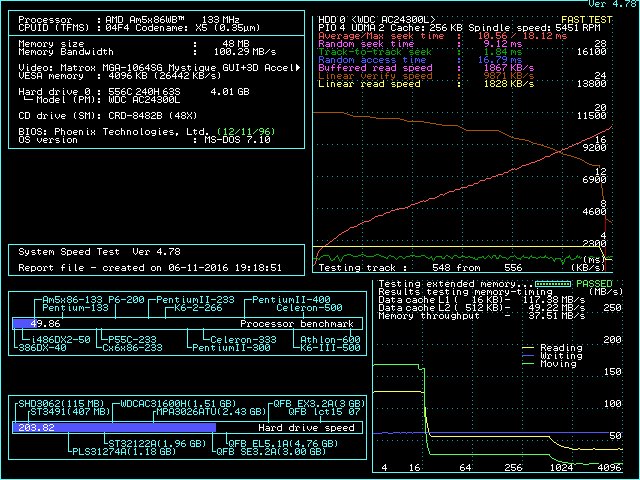Click the blue Hard drive speed bar
The image size is (640, 480).
[x=113, y=427]
